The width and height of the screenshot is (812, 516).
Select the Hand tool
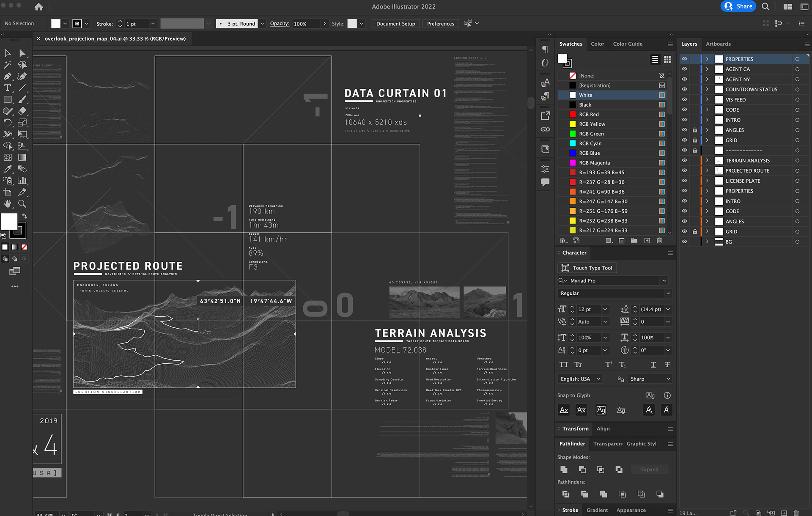8,204
